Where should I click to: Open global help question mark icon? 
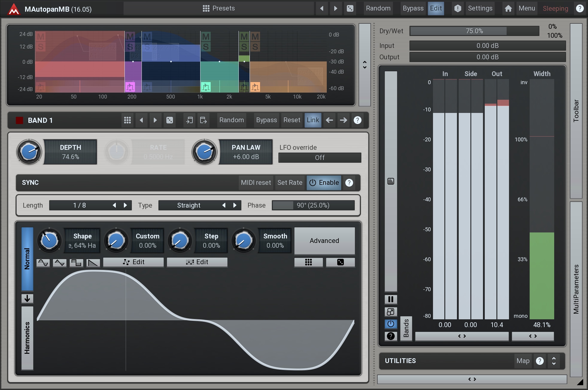click(x=580, y=8)
